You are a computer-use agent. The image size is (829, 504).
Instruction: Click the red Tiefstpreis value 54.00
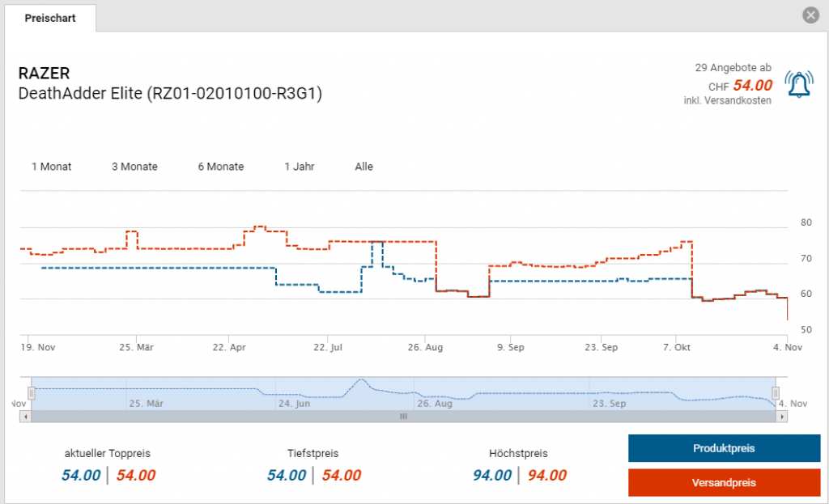click(341, 476)
